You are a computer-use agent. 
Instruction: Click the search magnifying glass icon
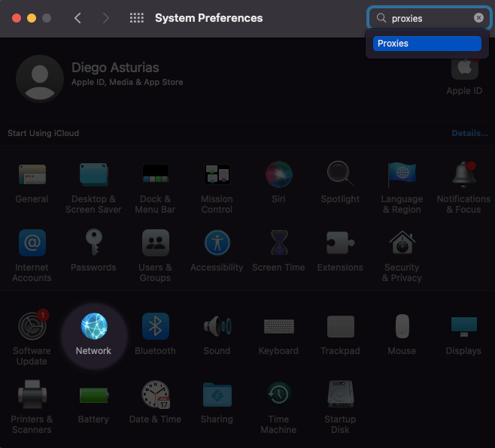[381, 18]
